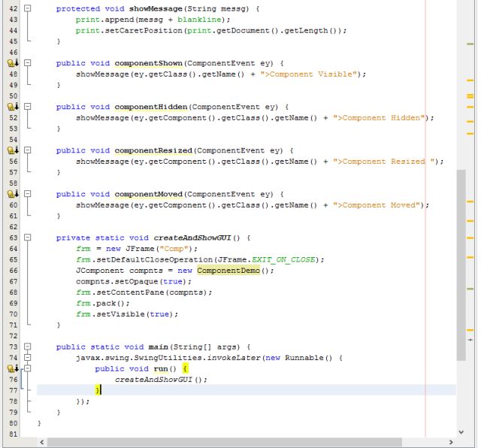Click the highlighted ComponentDemo text on line 66
This screenshot has height=448, width=481.
click(x=228, y=271)
